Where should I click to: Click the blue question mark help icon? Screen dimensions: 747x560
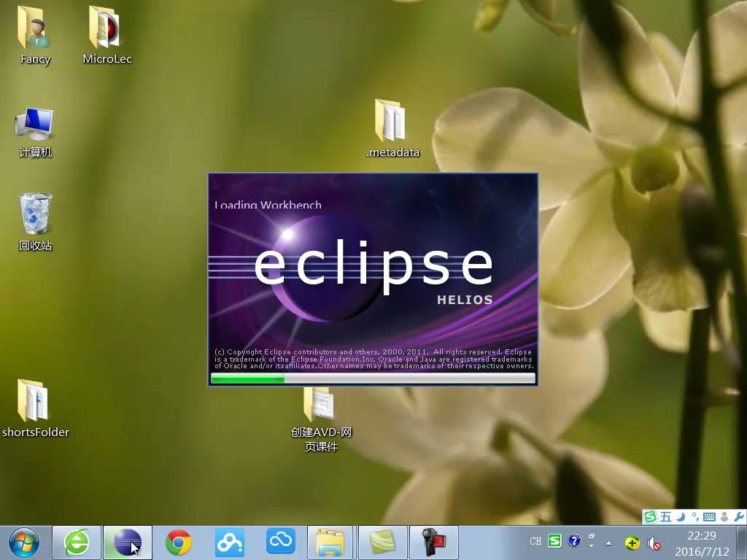tap(575, 540)
